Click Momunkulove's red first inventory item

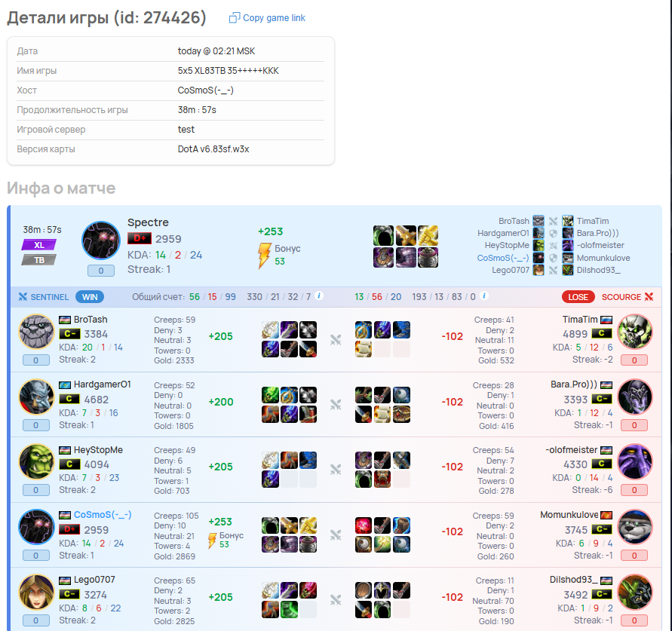[364, 525]
